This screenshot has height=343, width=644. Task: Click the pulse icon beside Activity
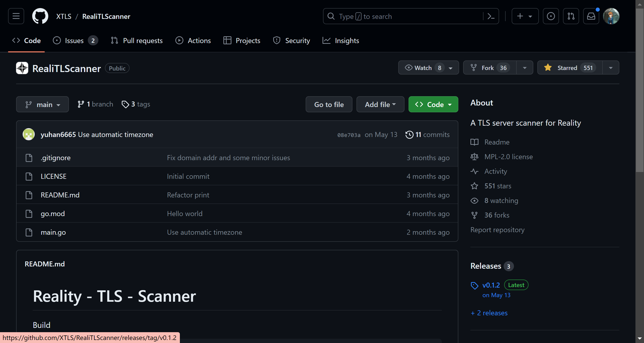tap(474, 171)
